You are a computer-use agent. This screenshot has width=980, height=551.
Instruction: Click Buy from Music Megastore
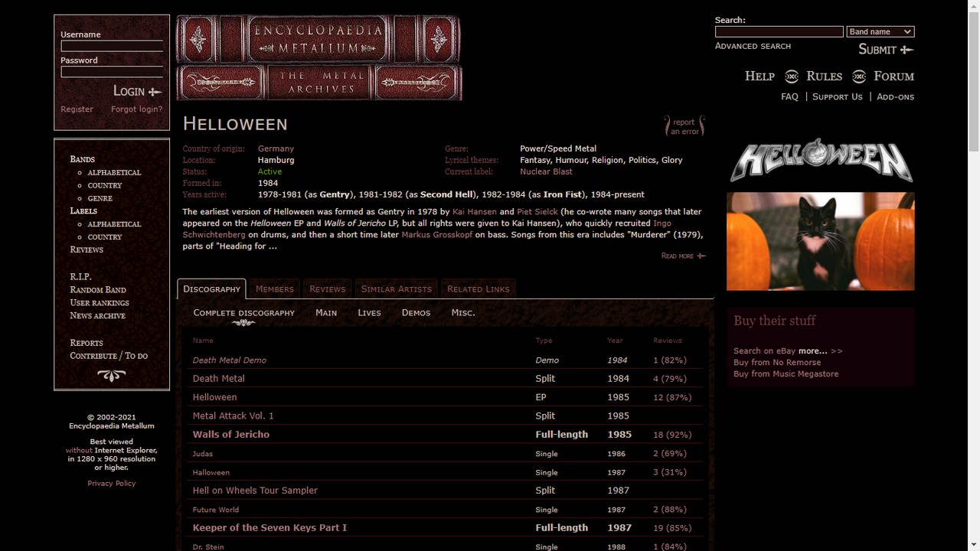pos(786,374)
